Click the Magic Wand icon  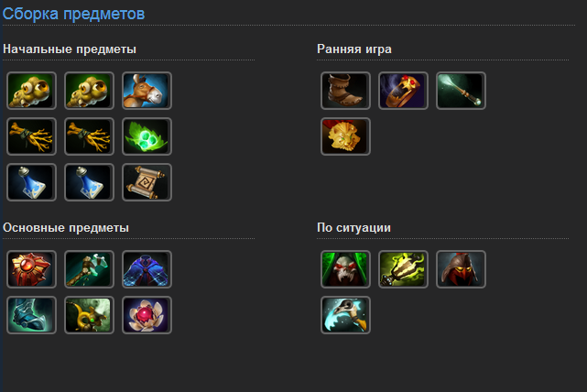point(461,91)
